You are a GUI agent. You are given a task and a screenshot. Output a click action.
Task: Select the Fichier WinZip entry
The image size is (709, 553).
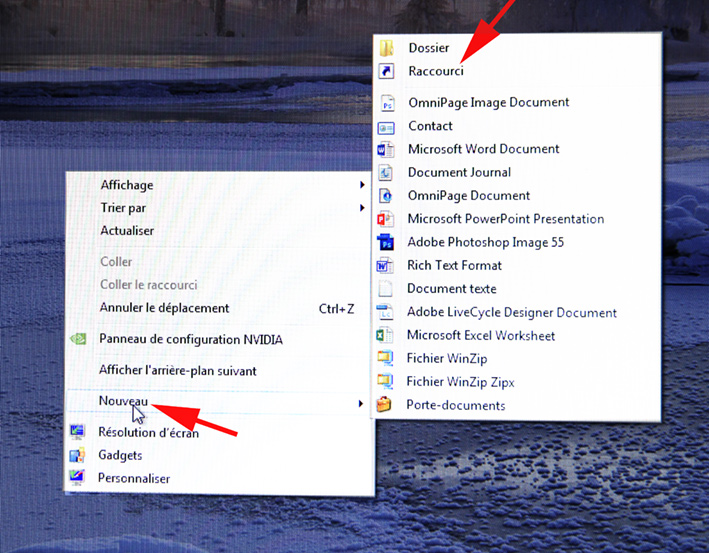pos(517,359)
